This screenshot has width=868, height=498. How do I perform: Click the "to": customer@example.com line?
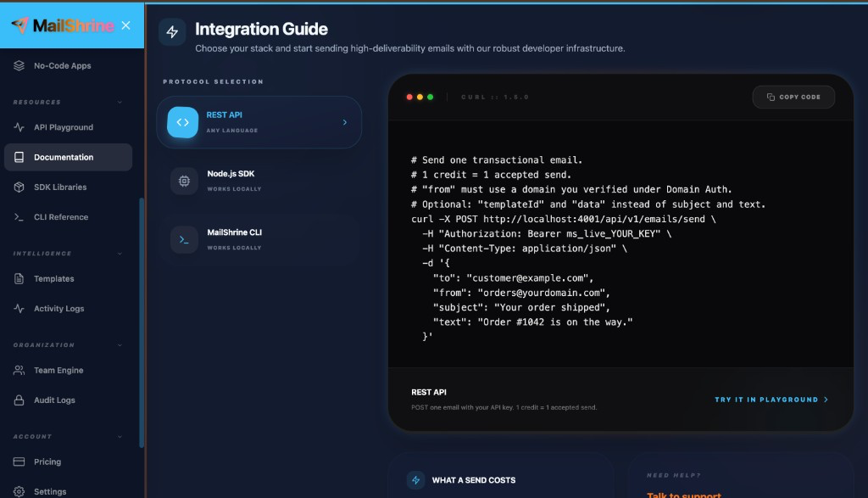point(513,278)
